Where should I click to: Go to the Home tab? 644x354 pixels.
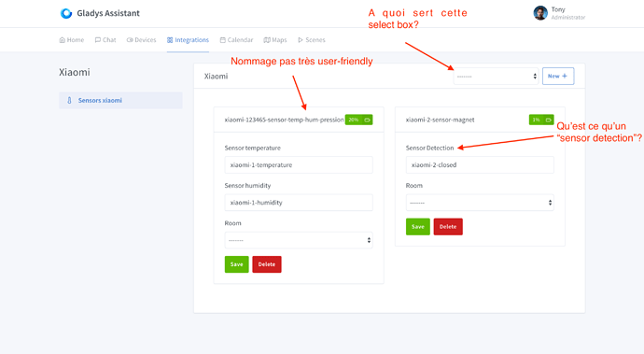(72, 40)
